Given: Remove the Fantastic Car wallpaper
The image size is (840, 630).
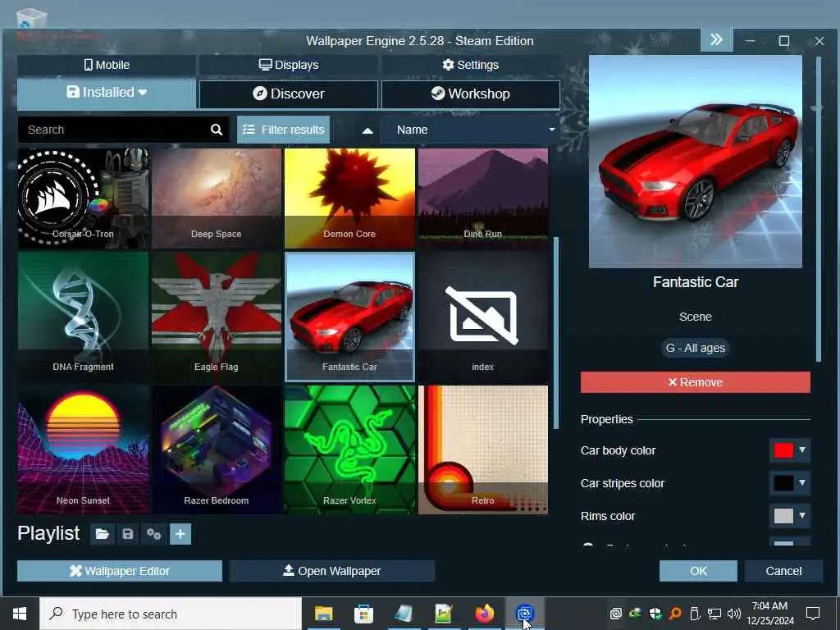Looking at the screenshot, I should pos(696,382).
